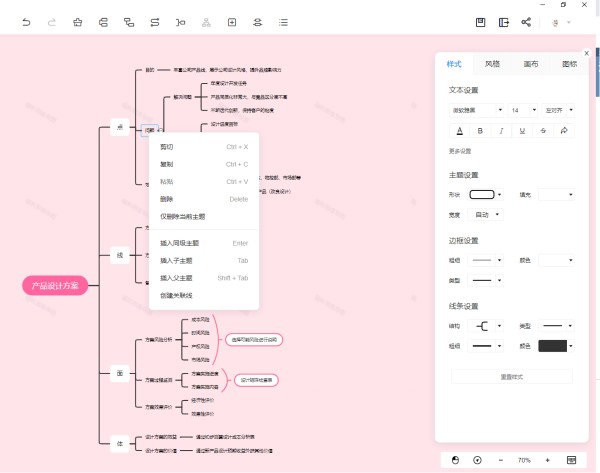Open the border color picker
This screenshot has height=473, width=600.
556,260
